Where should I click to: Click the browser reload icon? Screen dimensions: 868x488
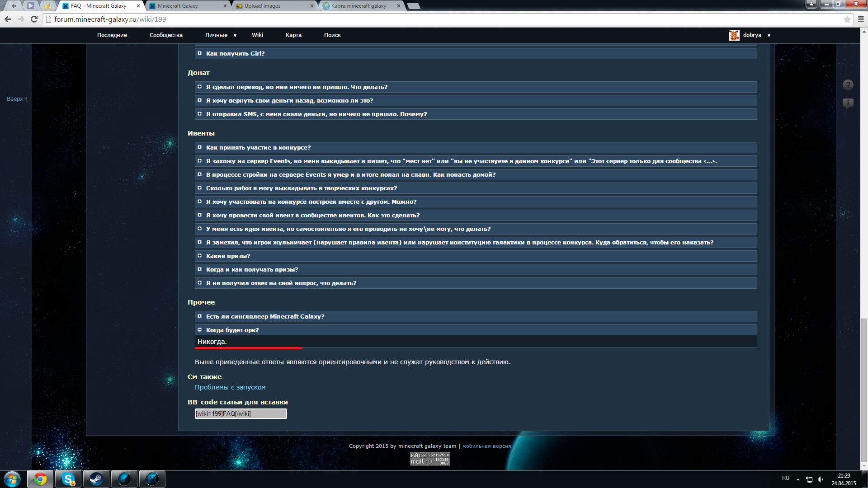coord(34,19)
